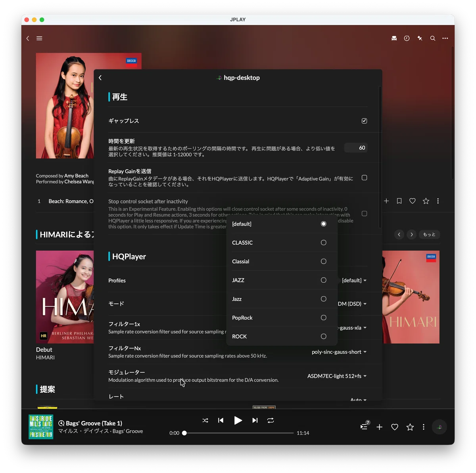Open track row vertical dots menu
The width and height of the screenshot is (476, 473).
point(438,201)
